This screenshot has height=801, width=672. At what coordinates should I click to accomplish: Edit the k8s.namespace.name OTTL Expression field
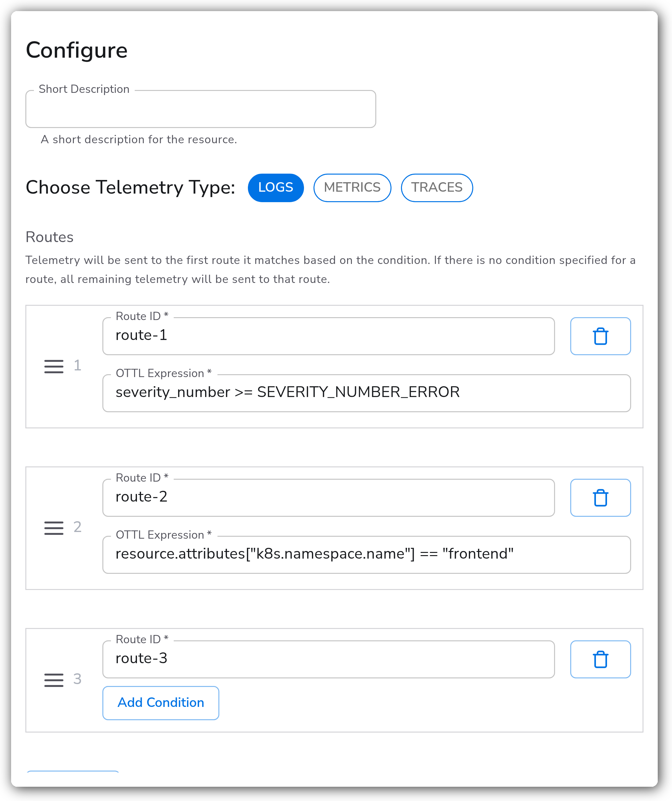tap(366, 554)
